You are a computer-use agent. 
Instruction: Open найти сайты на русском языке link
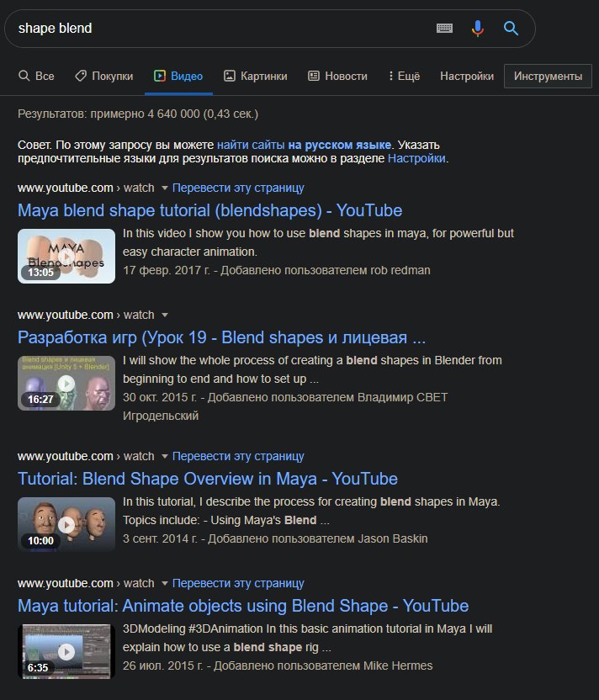coord(304,145)
